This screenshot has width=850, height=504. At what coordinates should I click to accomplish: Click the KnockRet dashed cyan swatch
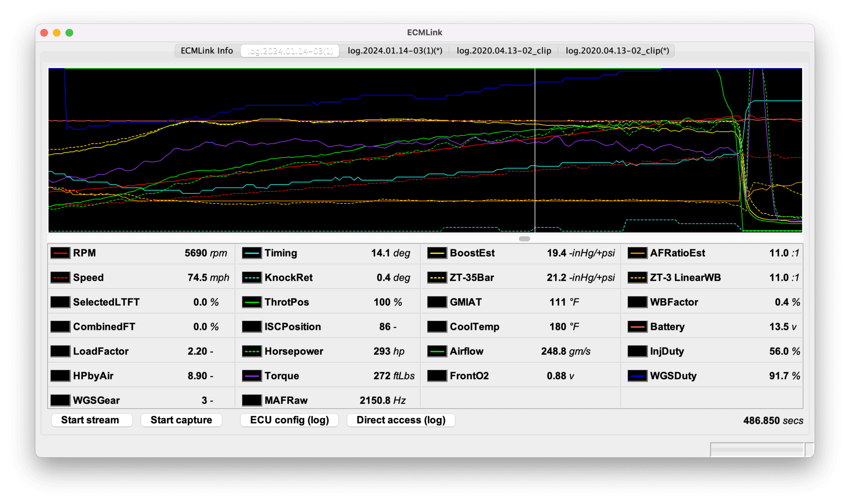click(252, 278)
